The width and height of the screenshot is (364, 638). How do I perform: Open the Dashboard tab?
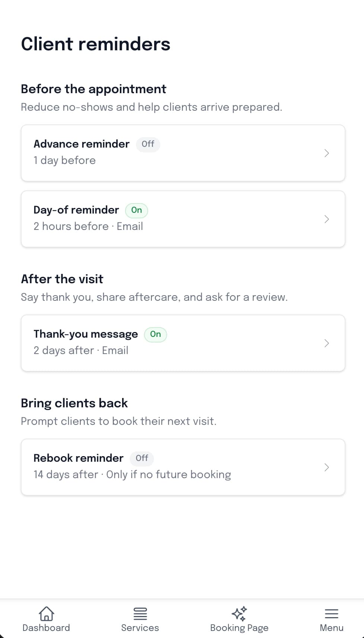coord(46,619)
